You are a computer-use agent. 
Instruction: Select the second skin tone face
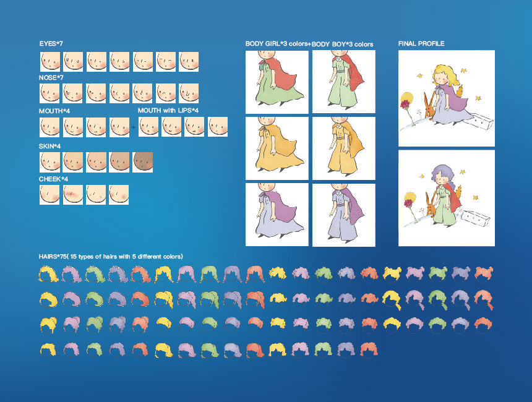[73, 162]
